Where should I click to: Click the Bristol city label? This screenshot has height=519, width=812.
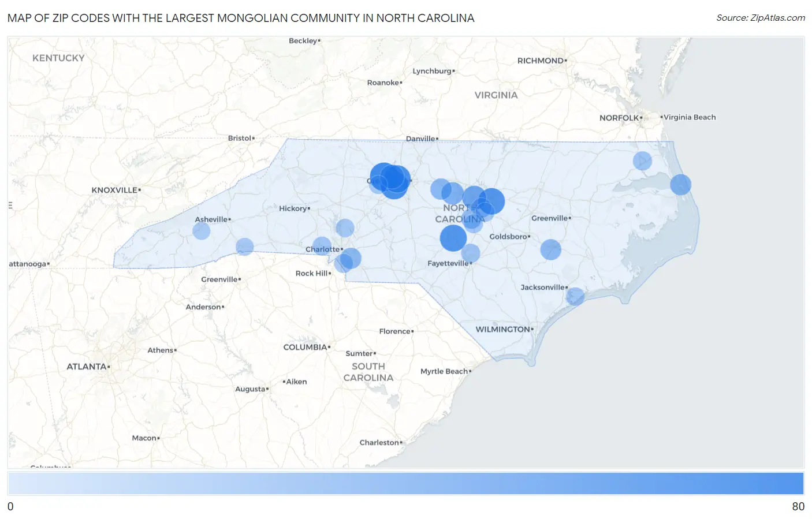pos(240,138)
